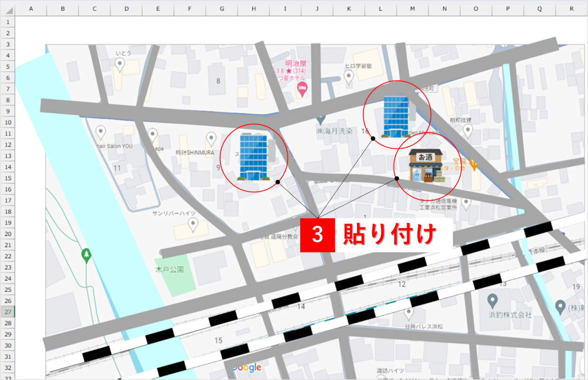This screenshot has width=588, height=380.
Task: Select column R header
Action: coord(572,9)
